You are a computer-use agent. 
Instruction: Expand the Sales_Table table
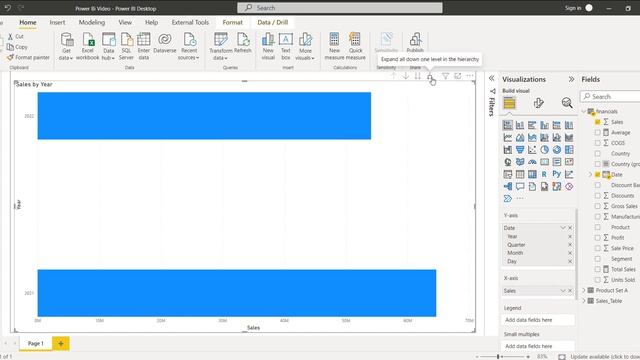pyautogui.click(x=584, y=301)
